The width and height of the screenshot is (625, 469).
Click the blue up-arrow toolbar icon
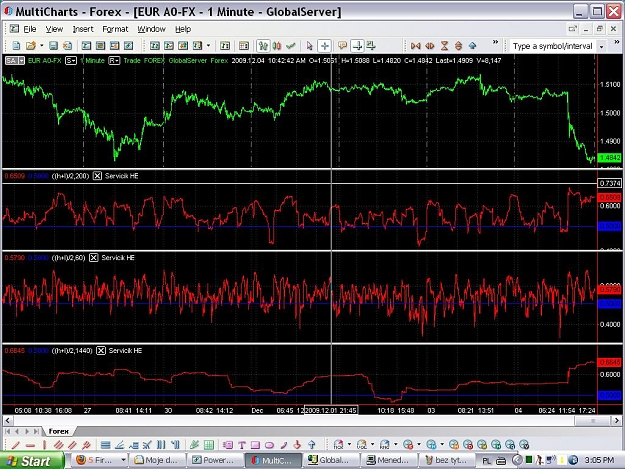click(472, 46)
